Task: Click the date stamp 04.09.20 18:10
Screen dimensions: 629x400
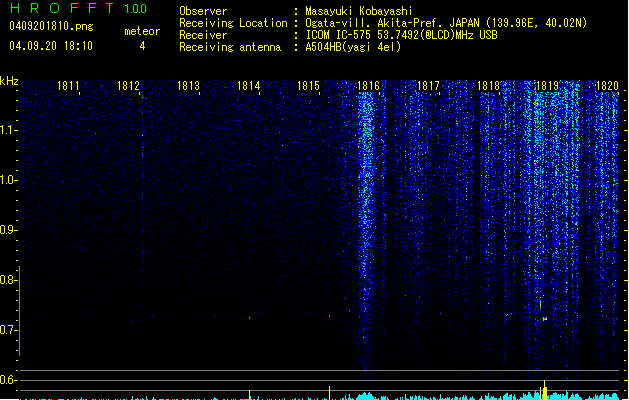Action: coord(51,46)
